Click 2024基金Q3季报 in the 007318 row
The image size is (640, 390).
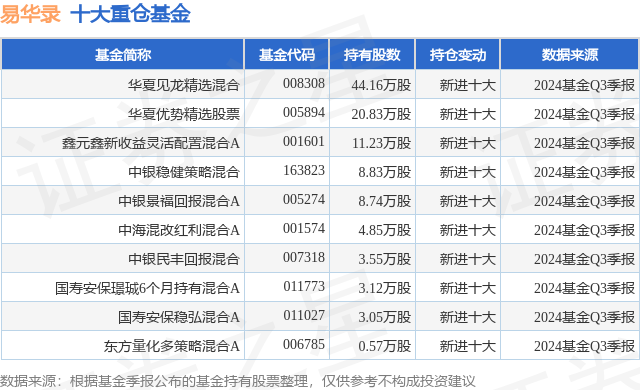coord(584,259)
